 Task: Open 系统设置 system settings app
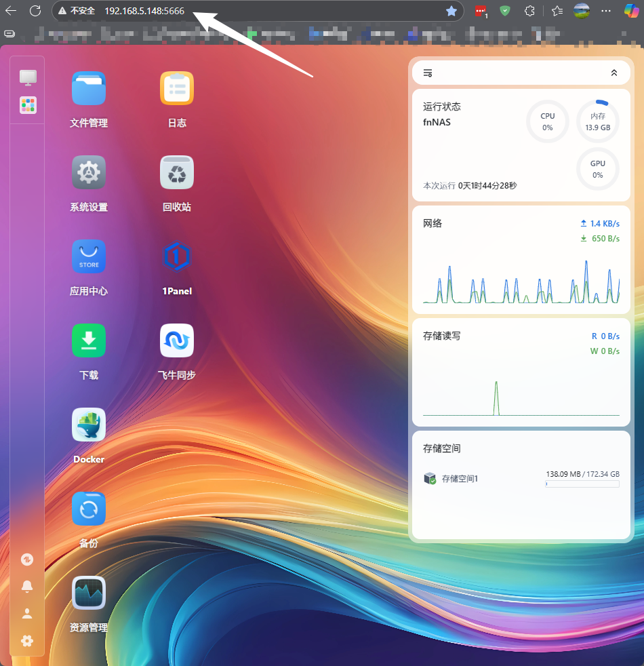point(89,173)
